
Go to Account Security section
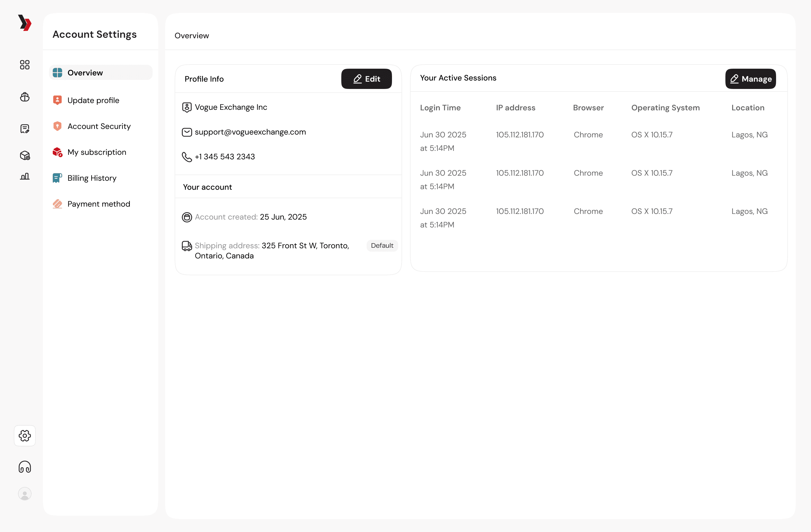[99, 126]
